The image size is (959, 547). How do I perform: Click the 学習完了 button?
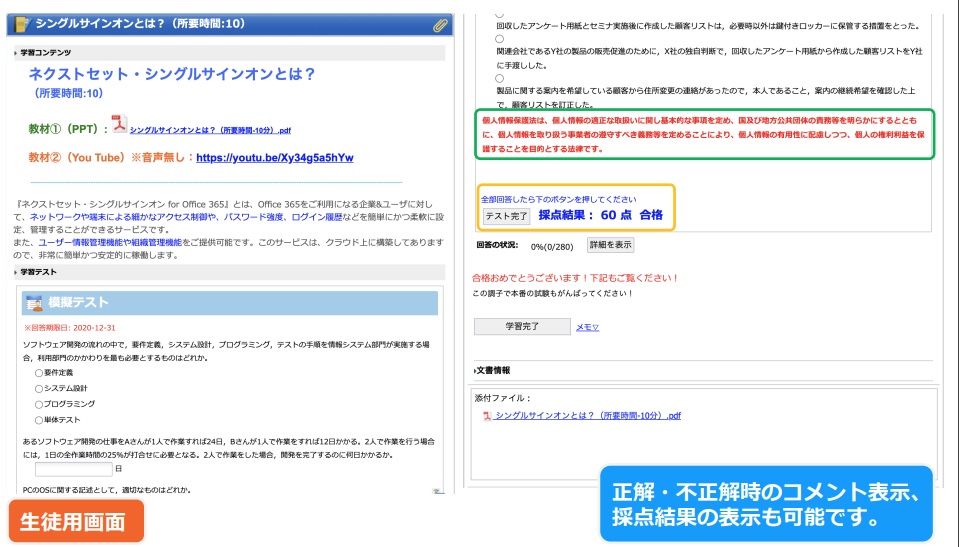522,327
